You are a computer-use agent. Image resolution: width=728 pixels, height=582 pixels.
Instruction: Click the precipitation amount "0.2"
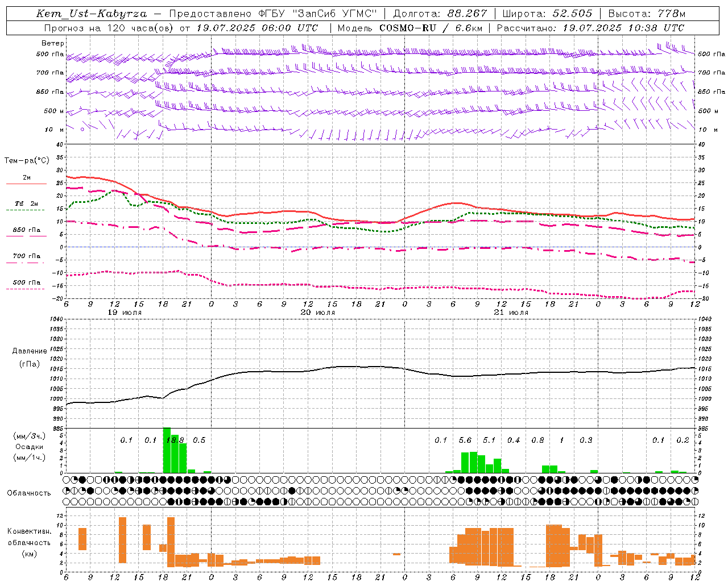[x=682, y=440]
